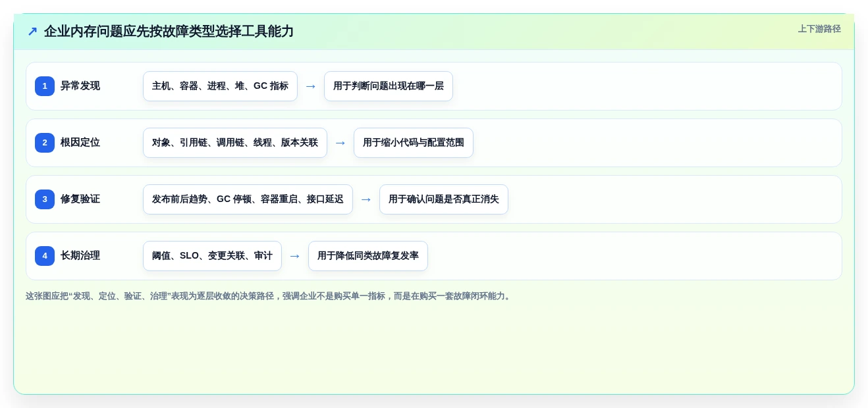Image resolution: width=868 pixels, height=408 pixels.
Task: Click step badge 2 for 根因定位
Action: [45, 143]
